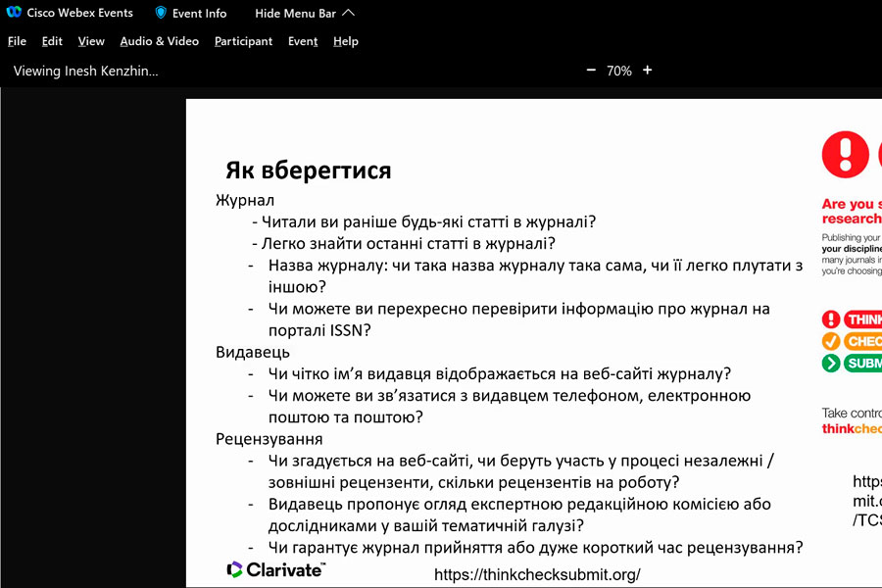The image size is (882, 588).
Task: Click the text порталі ISSN?
Action: (319, 330)
